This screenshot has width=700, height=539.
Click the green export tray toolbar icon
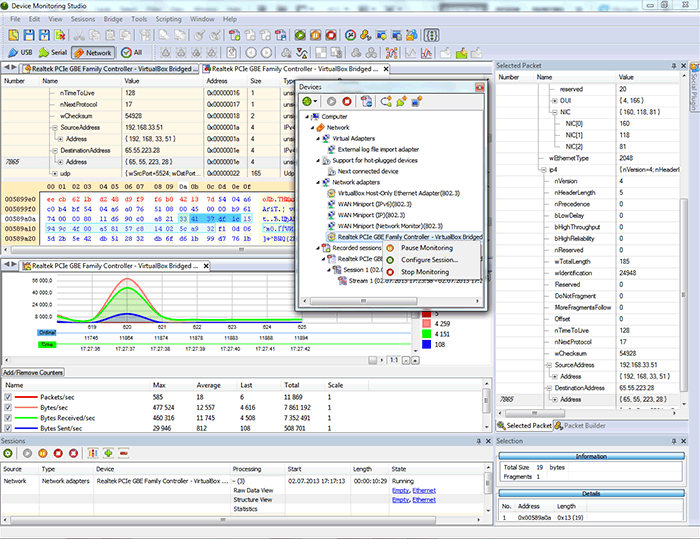[461, 53]
